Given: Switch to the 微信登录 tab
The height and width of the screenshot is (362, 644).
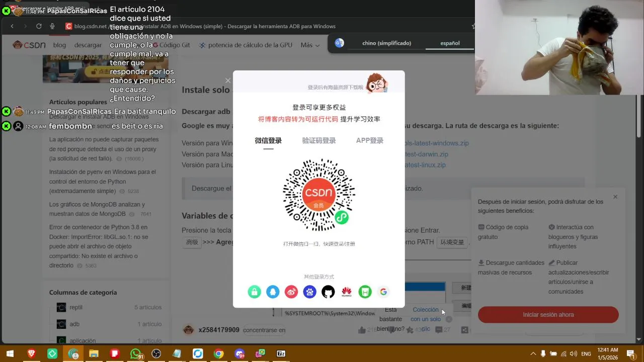Looking at the screenshot, I should pyautogui.click(x=268, y=141).
